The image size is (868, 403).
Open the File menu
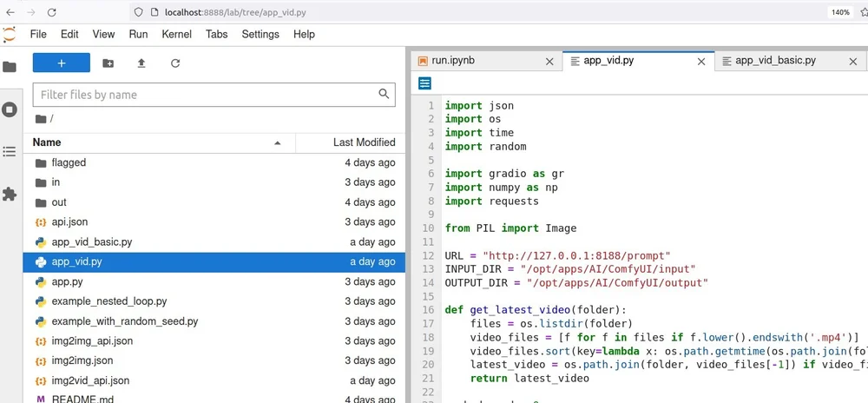click(38, 35)
